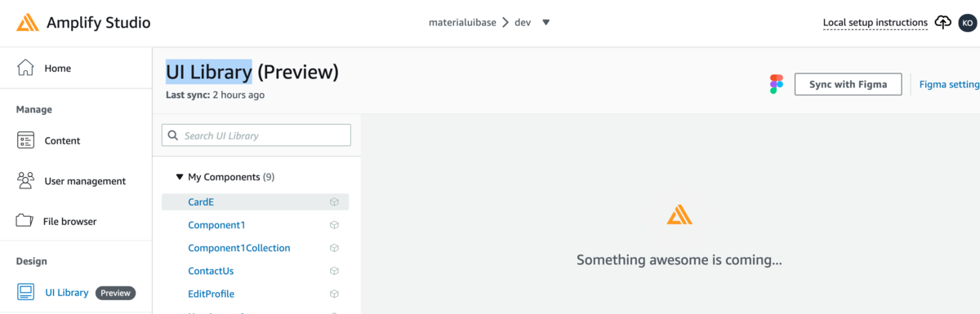The width and height of the screenshot is (980, 314).
Task: Open Local setup instructions link
Action: click(x=875, y=23)
